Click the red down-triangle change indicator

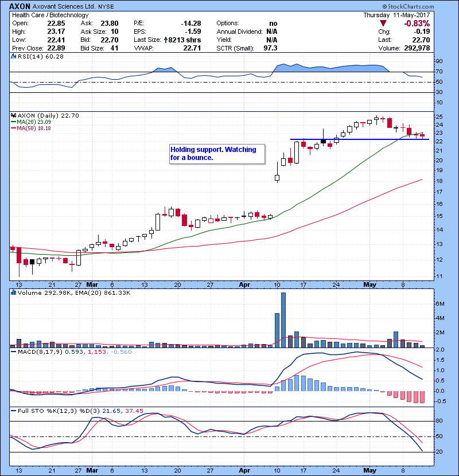[x=383, y=24]
